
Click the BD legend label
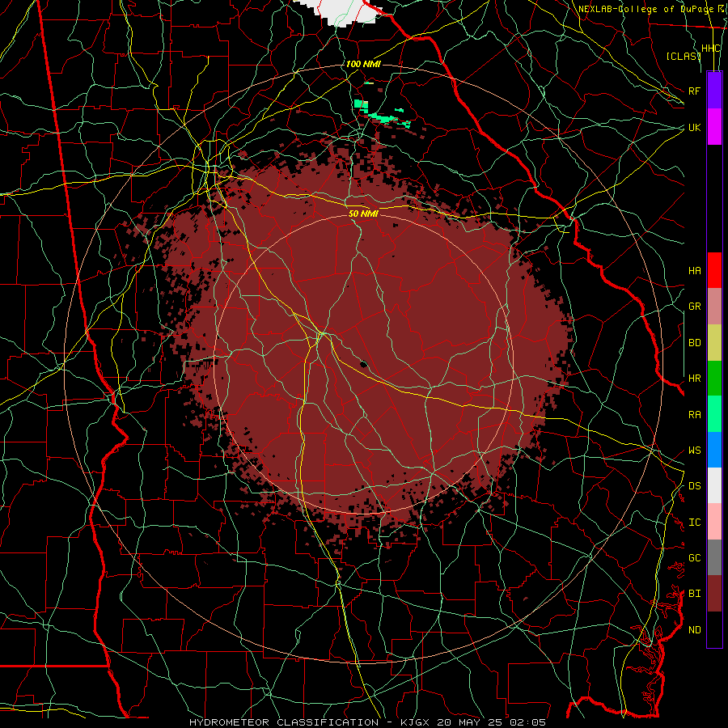click(x=695, y=343)
